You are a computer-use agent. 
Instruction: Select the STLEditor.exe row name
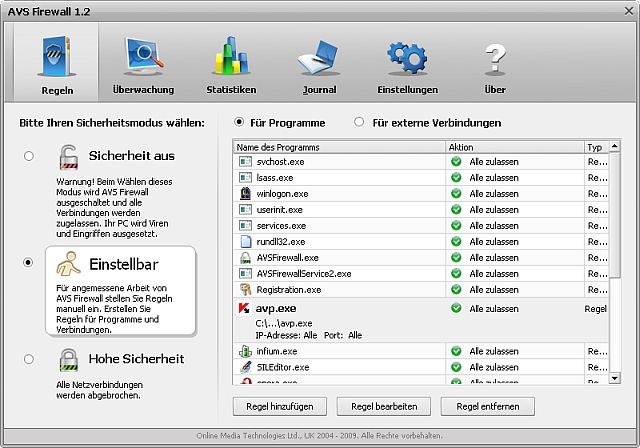[283, 367]
